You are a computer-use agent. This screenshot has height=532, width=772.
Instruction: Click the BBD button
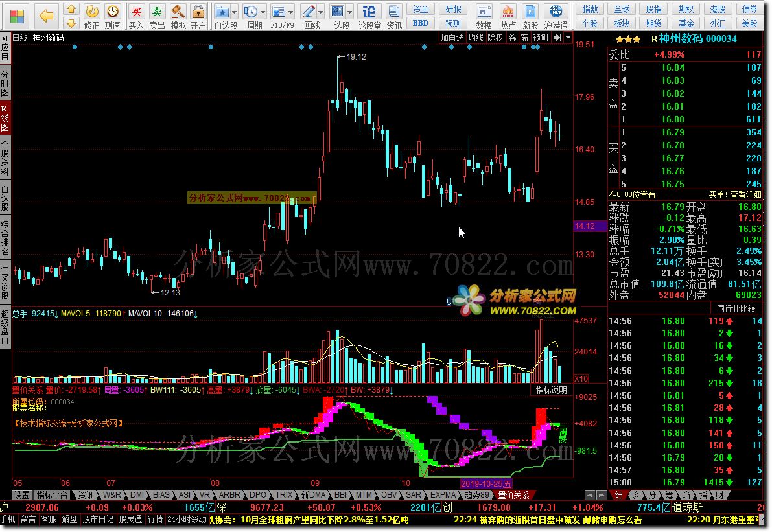point(421,23)
